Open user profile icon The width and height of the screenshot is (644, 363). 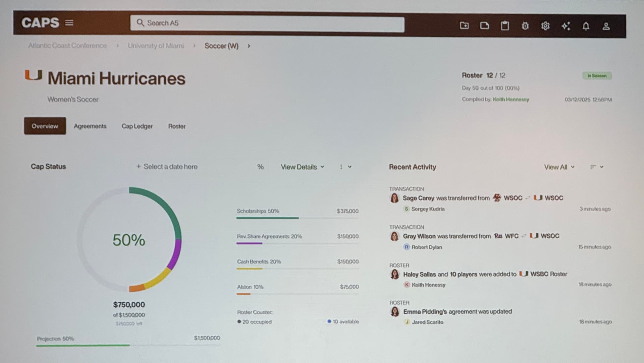pyautogui.click(x=606, y=26)
